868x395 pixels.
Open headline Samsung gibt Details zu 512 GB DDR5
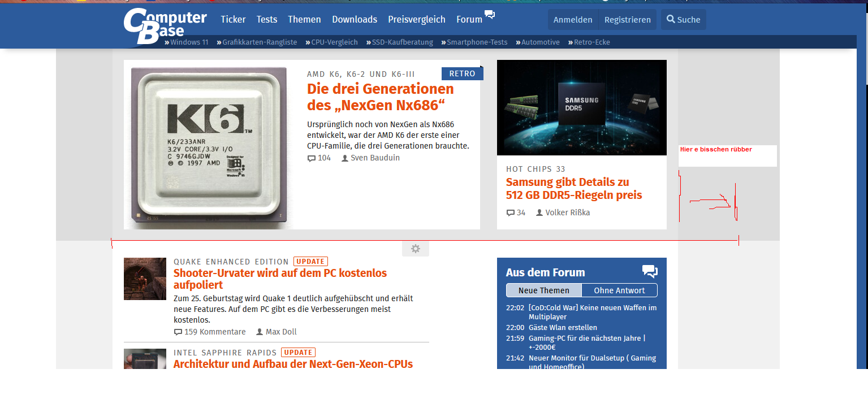point(574,189)
